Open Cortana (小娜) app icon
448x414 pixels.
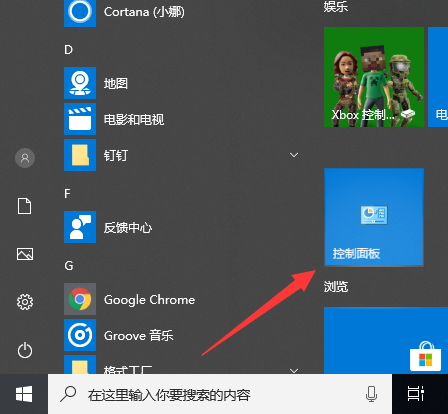[80, 12]
